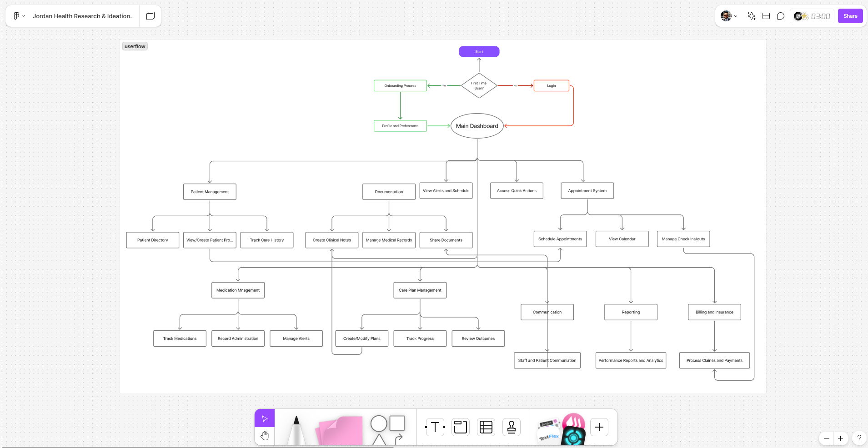Start the 03:00 timer
868x448 pixels.
[x=821, y=16]
